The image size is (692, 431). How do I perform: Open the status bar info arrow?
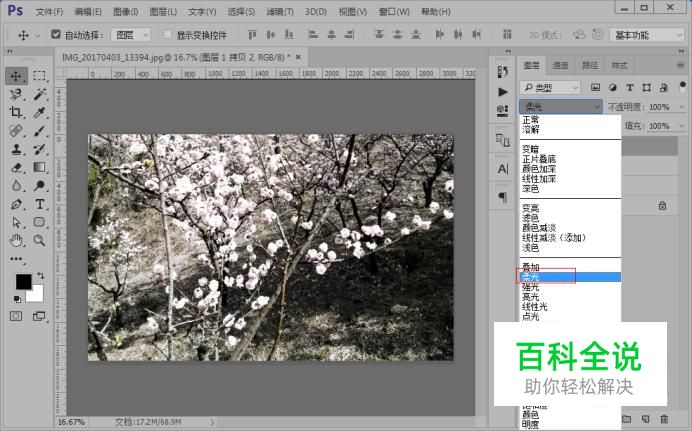[212, 422]
